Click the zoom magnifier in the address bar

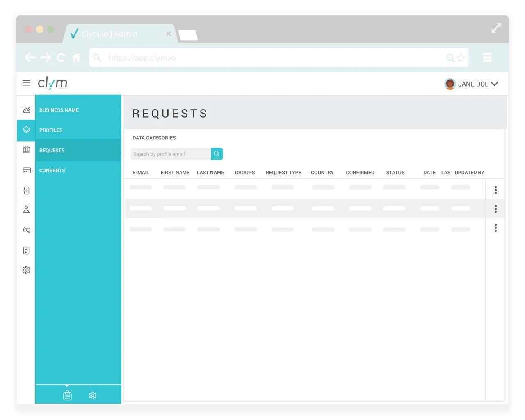tap(450, 58)
